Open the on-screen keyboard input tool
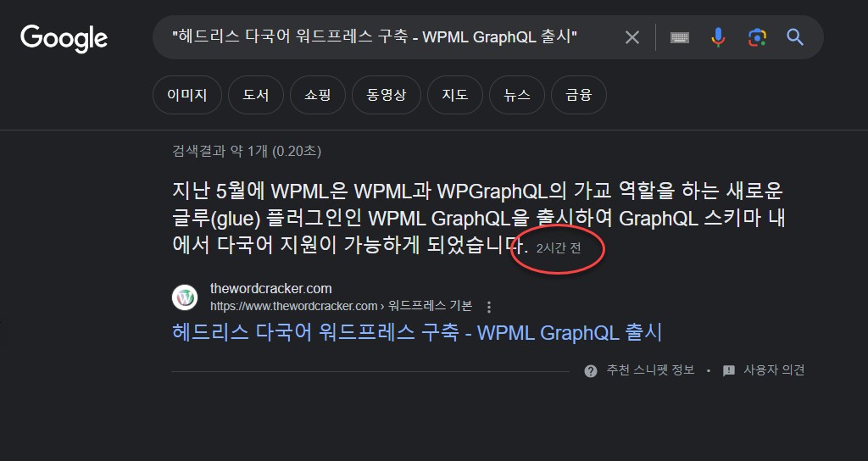Viewport: 868px width, 461px height. [680, 37]
